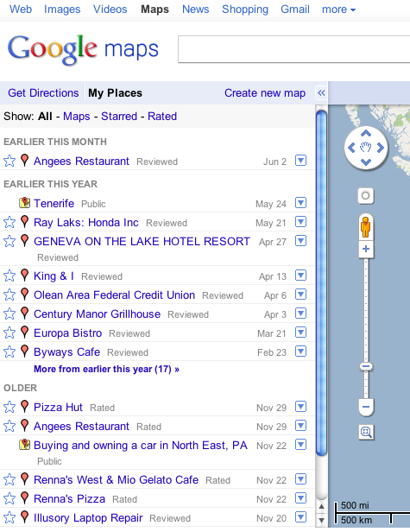410x532 pixels.
Task: Star the Illusory Laptop Repair entry
Action: (x=9, y=518)
